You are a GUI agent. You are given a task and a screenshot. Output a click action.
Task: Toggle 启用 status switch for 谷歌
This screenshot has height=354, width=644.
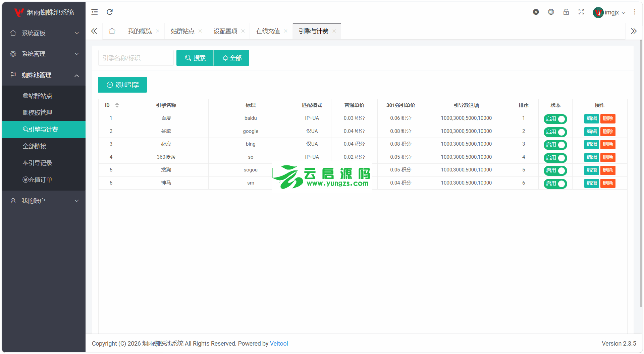tap(555, 132)
